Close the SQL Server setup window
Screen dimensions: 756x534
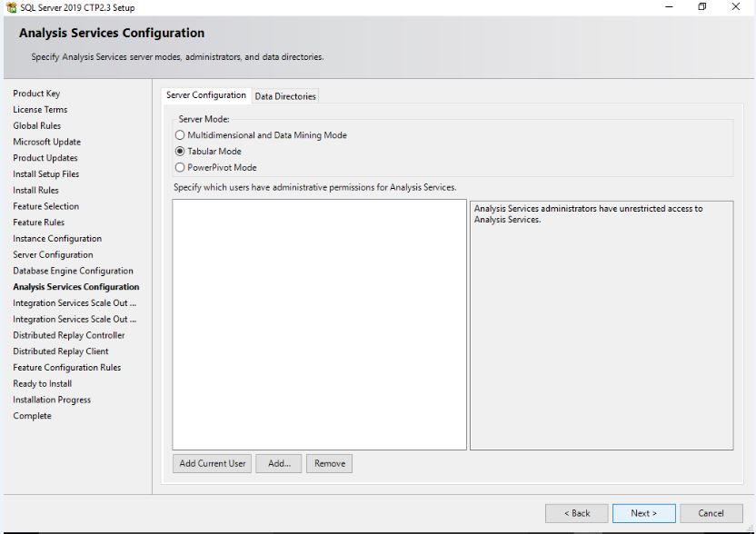pyautogui.click(x=736, y=6)
